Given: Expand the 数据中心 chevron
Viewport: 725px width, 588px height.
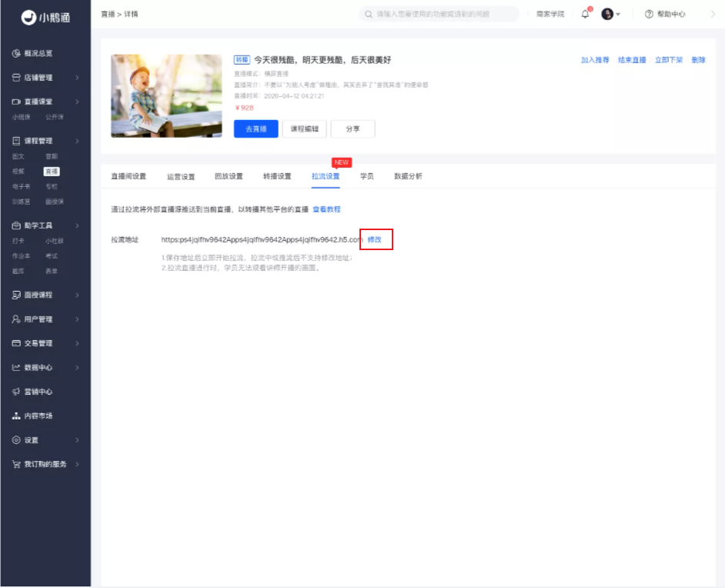Looking at the screenshot, I should [x=77, y=368].
